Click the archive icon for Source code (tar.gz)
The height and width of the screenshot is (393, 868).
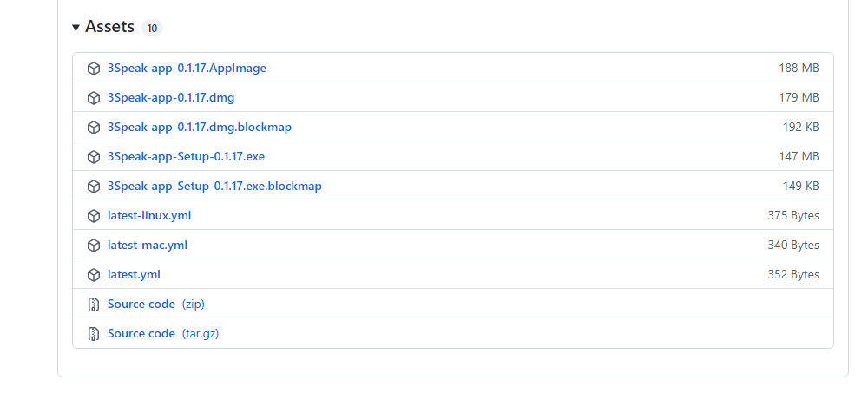(x=94, y=334)
